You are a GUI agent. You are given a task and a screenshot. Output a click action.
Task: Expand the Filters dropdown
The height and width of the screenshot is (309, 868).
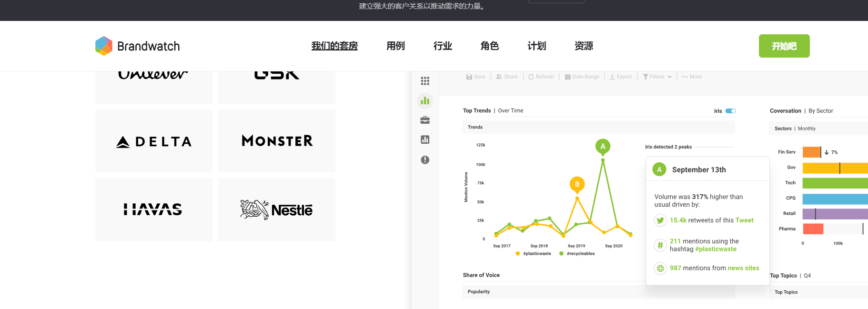point(657,77)
